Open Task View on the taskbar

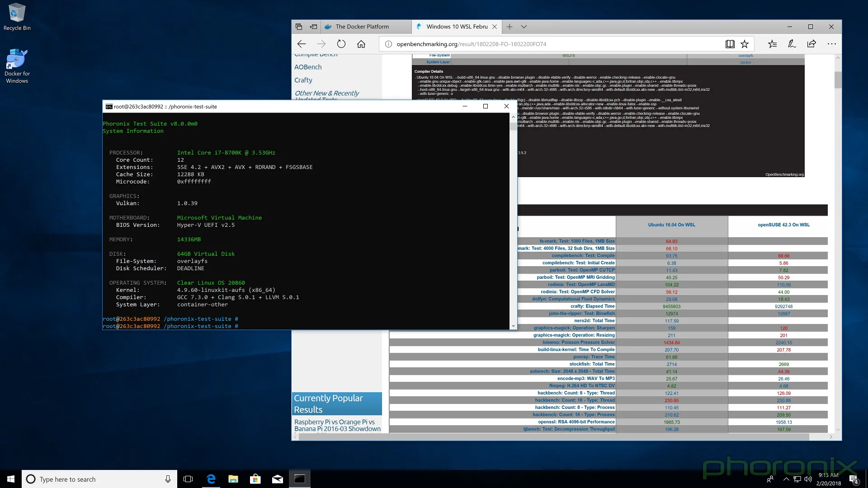[188, 479]
